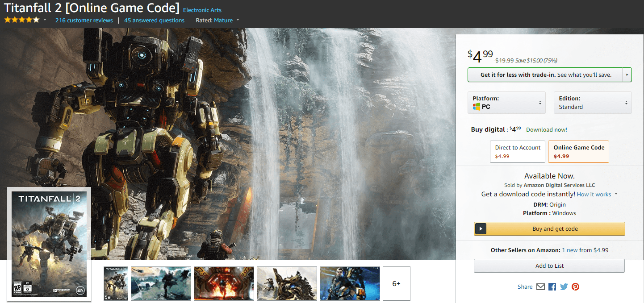Share via the email envelope icon
The height and width of the screenshot is (303, 644).
click(x=540, y=287)
